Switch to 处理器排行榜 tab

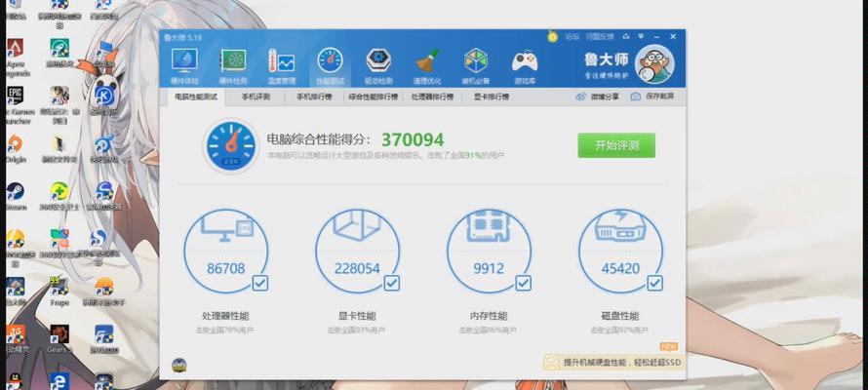[432, 97]
